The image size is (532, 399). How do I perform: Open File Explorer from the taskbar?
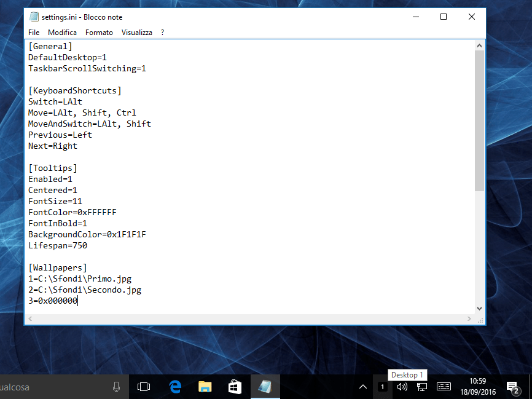(205, 387)
